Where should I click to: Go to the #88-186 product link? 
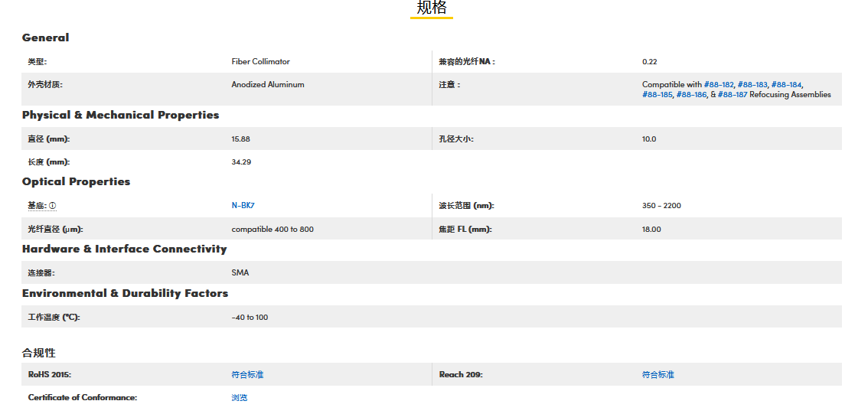click(x=691, y=95)
